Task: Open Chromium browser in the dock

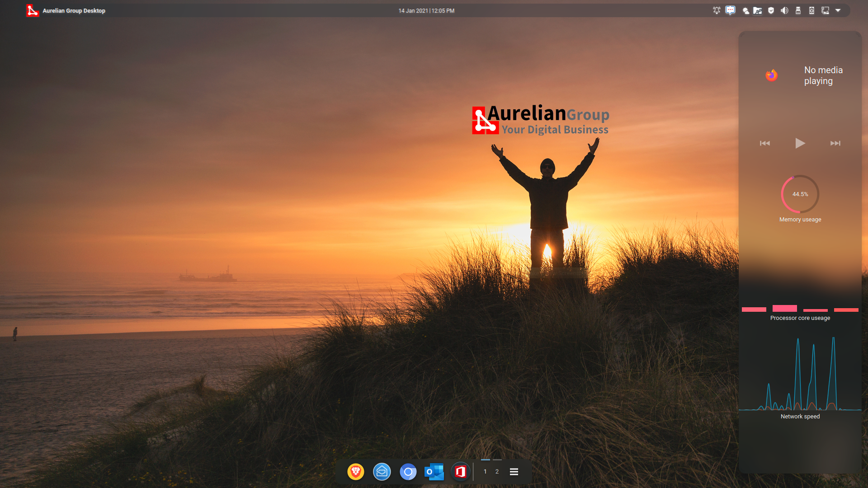Action: [x=408, y=472]
